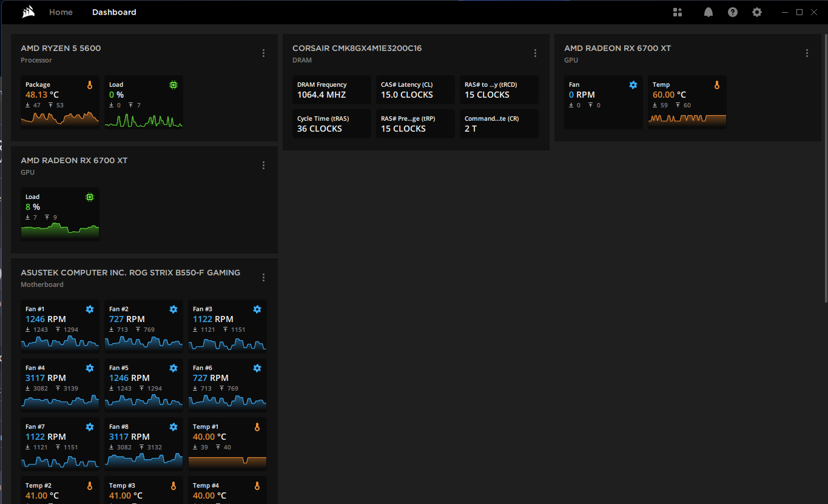Click the 0 RPM GPU Fan reading

pos(583,95)
